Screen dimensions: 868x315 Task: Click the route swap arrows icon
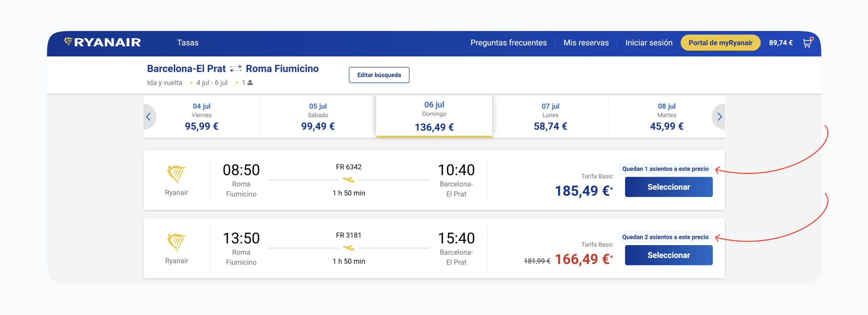coord(236,69)
